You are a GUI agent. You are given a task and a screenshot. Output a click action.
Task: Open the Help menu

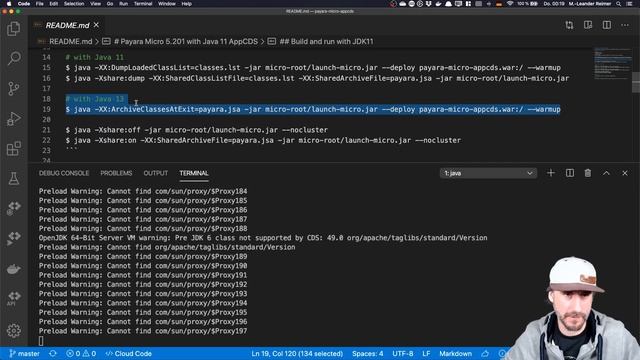pos(187,4)
